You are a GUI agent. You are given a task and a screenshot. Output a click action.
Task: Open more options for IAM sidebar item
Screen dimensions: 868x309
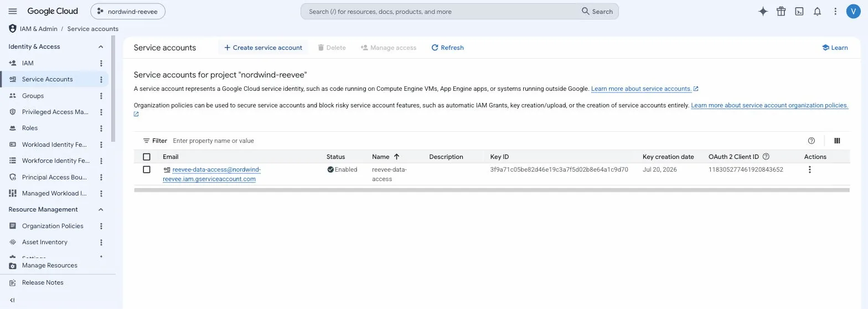(x=101, y=63)
